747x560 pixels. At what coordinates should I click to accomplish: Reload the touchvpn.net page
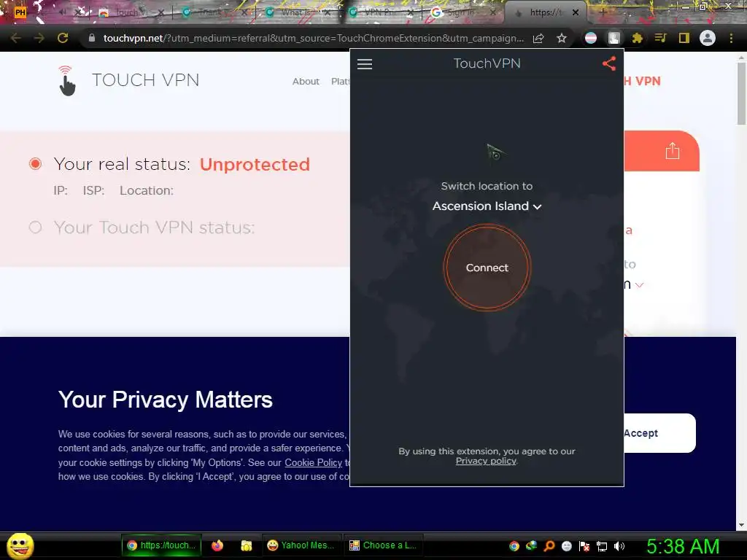point(63,38)
